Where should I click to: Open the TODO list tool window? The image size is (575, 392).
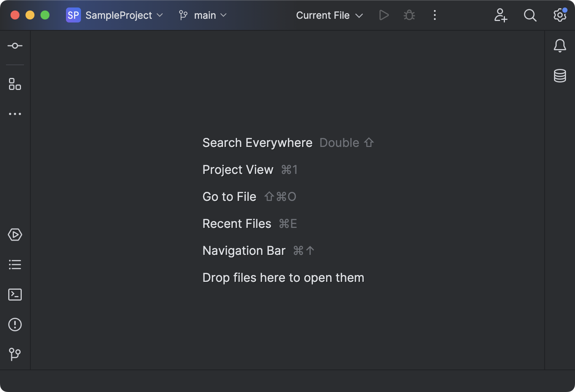pos(15,265)
